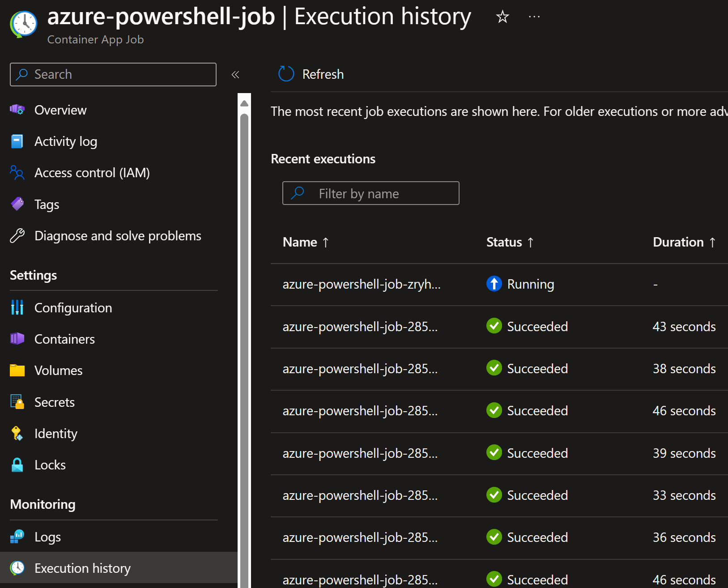Sort executions by the Name column

306,242
